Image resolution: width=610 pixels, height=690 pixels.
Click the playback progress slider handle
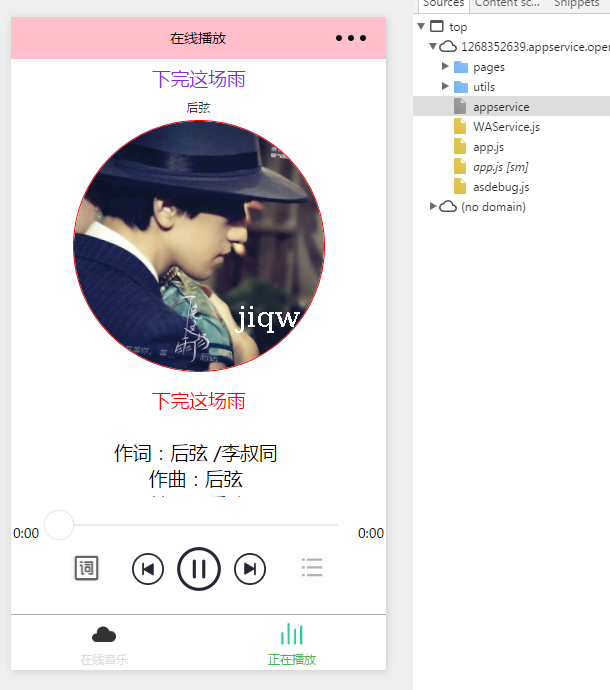(x=59, y=525)
